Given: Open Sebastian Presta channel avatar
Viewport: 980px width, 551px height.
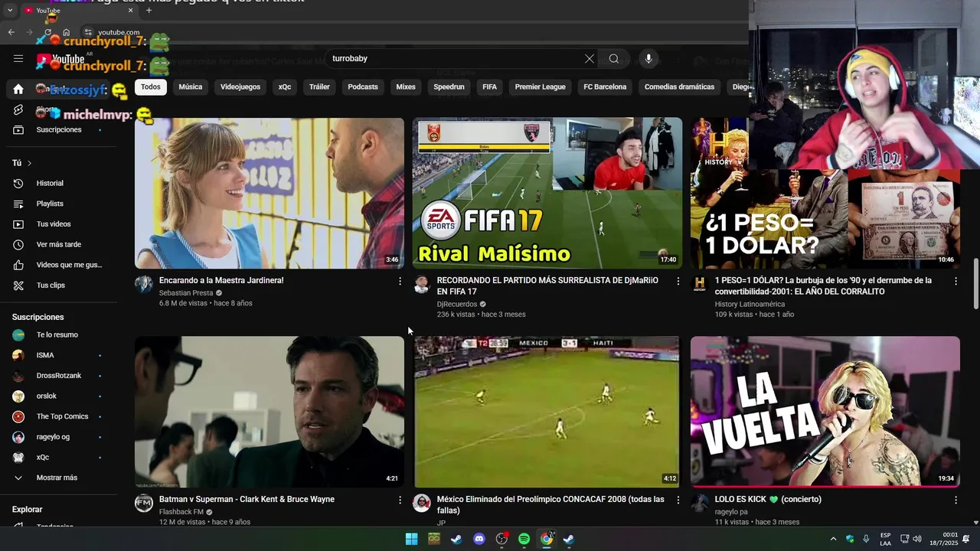Looking at the screenshot, I should click(x=144, y=285).
